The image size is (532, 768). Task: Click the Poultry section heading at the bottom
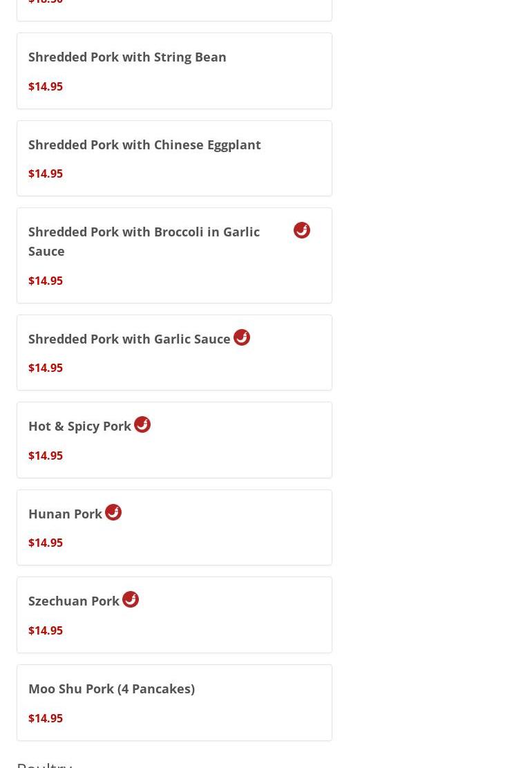coord(44,764)
